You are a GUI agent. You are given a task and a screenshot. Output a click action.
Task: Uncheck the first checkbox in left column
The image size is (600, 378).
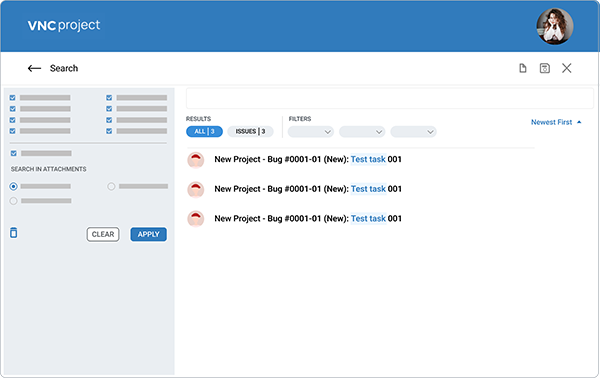tap(13, 98)
